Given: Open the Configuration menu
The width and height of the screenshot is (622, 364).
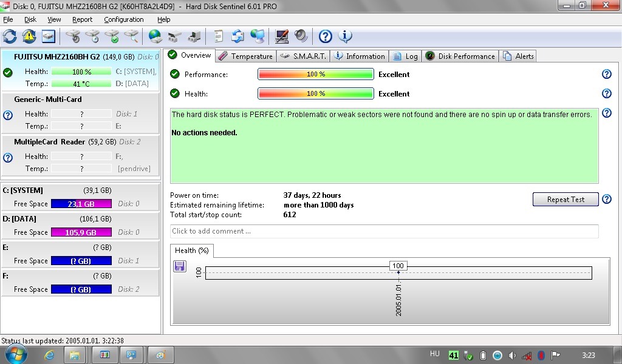Looking at the screenshot, I should coord(124,19).
